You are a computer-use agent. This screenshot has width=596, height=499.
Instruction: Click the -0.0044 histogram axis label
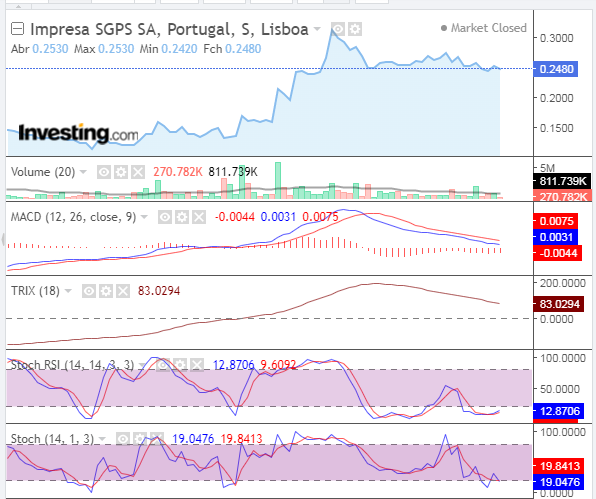click(x=558, y=253)
